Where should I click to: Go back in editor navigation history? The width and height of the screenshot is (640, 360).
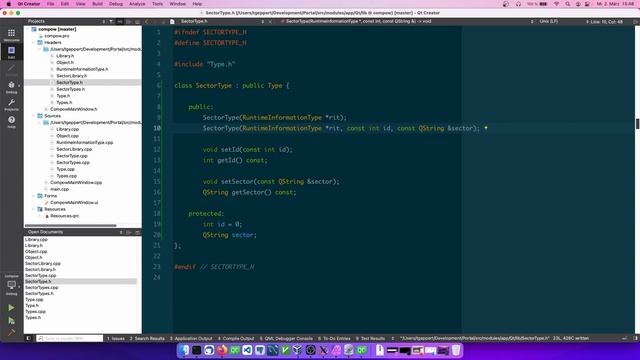coord(147,21)
